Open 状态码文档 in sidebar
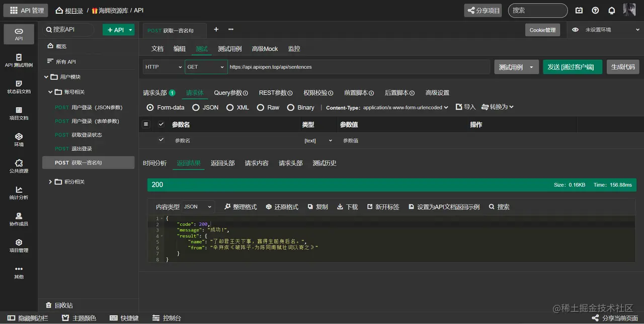 click(19, 87)
